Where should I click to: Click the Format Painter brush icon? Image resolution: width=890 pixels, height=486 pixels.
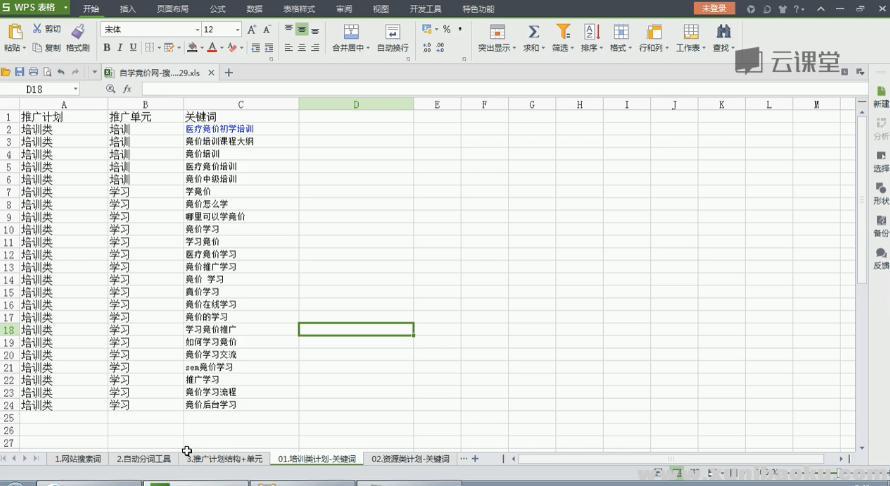coord(77,31)
